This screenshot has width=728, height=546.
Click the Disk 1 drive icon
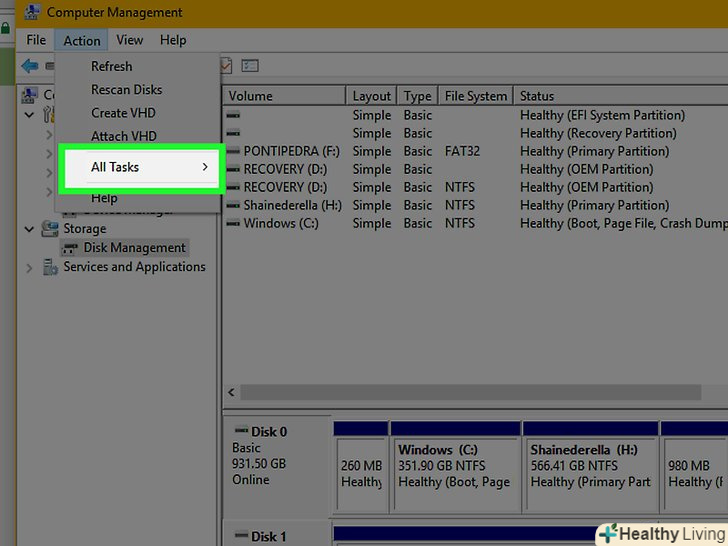pos(241,535)
